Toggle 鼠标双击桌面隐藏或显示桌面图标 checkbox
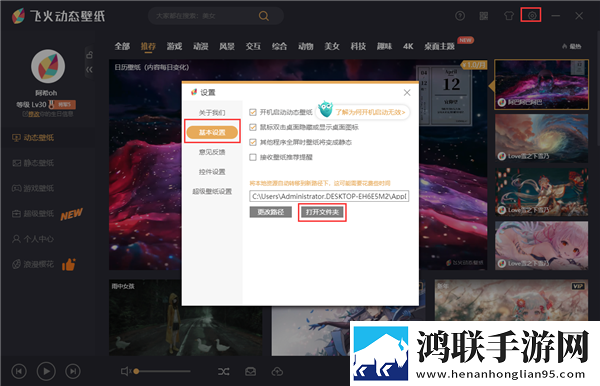 (253, 127)
